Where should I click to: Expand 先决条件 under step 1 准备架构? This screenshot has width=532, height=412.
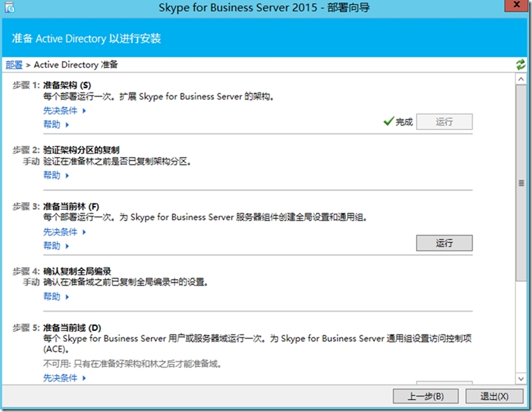point(64,111)
